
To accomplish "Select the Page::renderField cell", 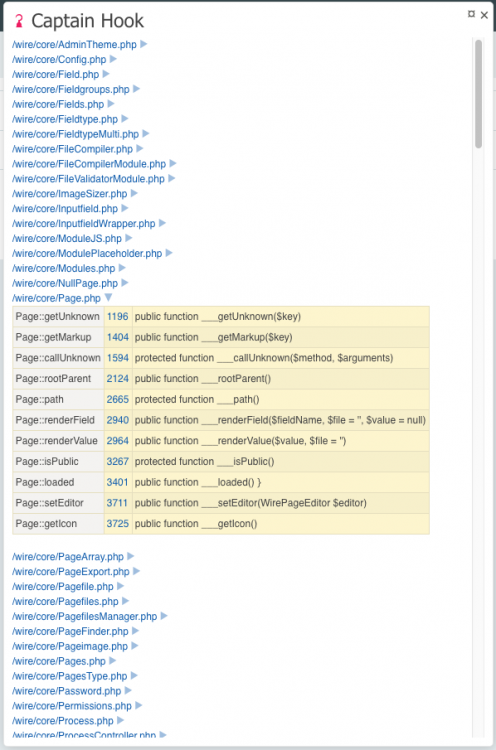I will click(58, 420).
